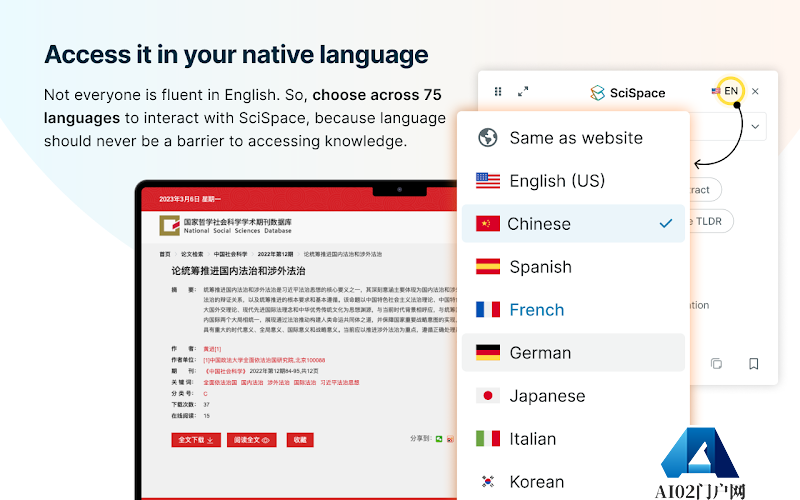Click the red author affiliation link

(264, 360)
